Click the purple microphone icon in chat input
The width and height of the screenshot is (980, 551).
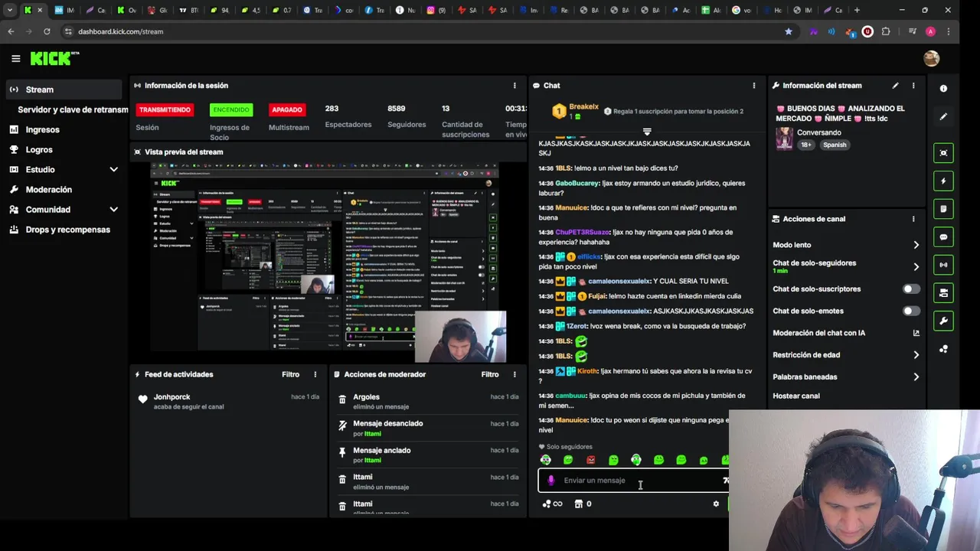(550, 481)
